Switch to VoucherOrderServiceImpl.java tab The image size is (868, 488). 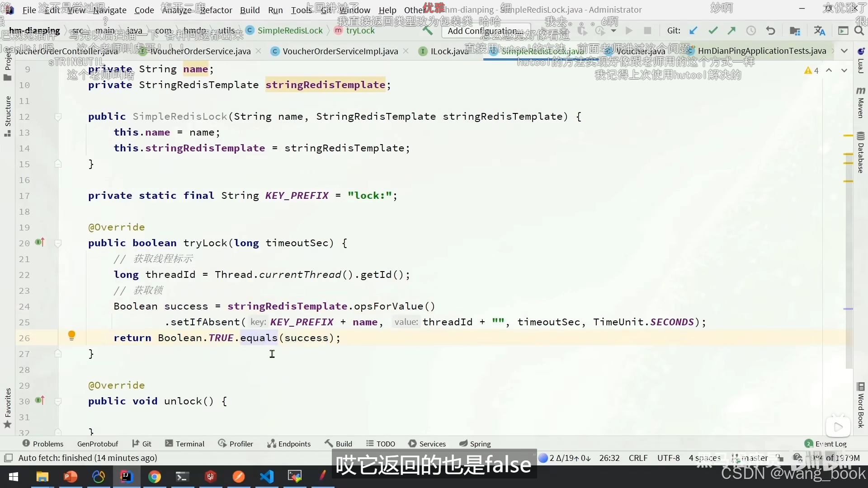tap(340, 51)
